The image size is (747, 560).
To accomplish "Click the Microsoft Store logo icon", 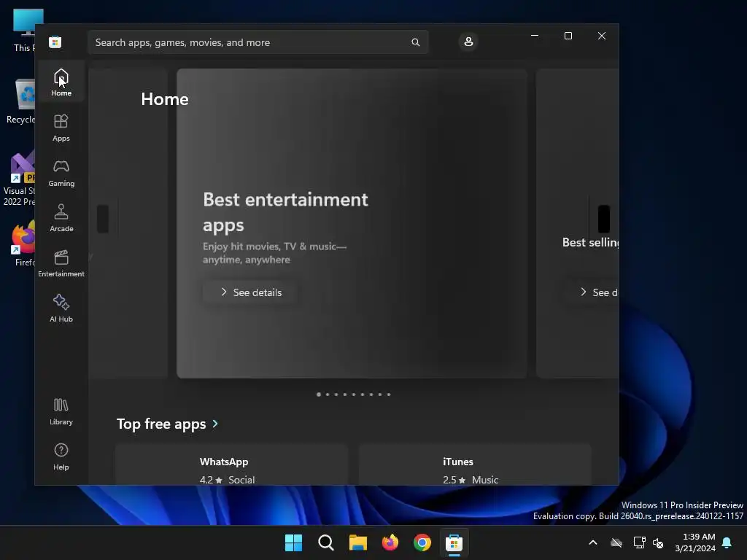I will tap(55, 42).
